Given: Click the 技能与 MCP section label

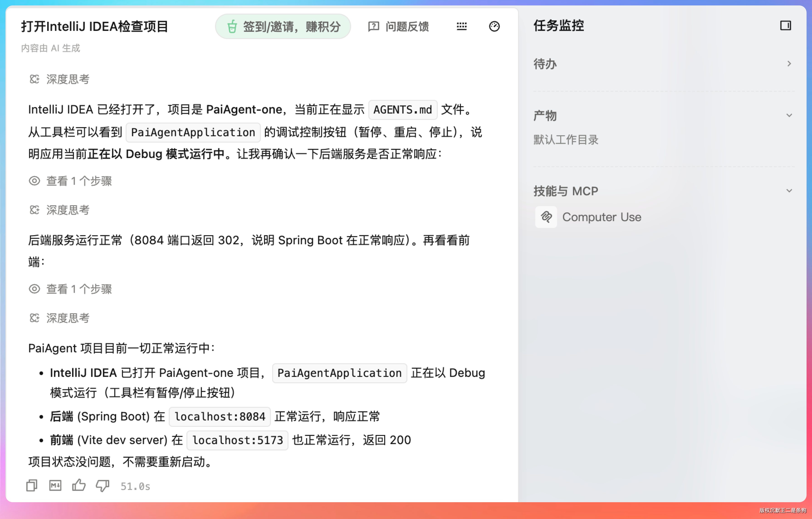Looking at the screenshot, I should coord(565,191).
